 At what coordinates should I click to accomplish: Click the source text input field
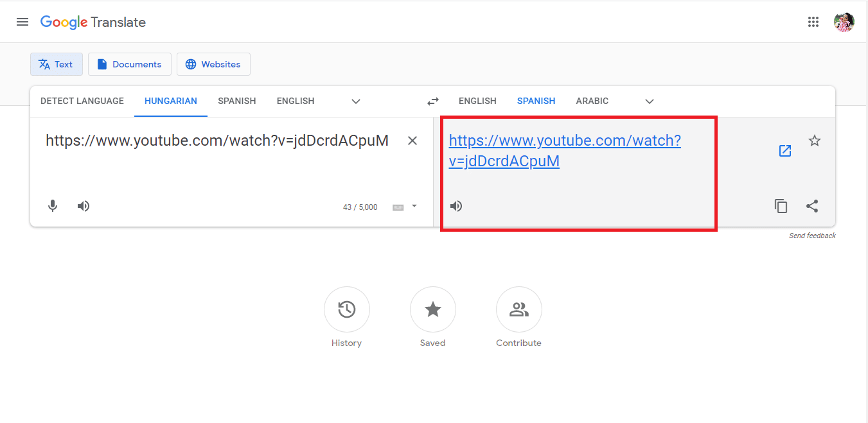tap(217, 141)
